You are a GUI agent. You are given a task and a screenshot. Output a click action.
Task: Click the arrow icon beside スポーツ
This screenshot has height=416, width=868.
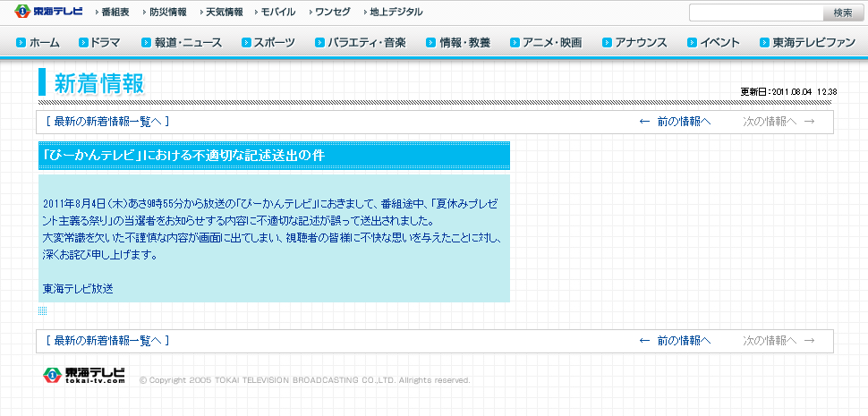246,42
